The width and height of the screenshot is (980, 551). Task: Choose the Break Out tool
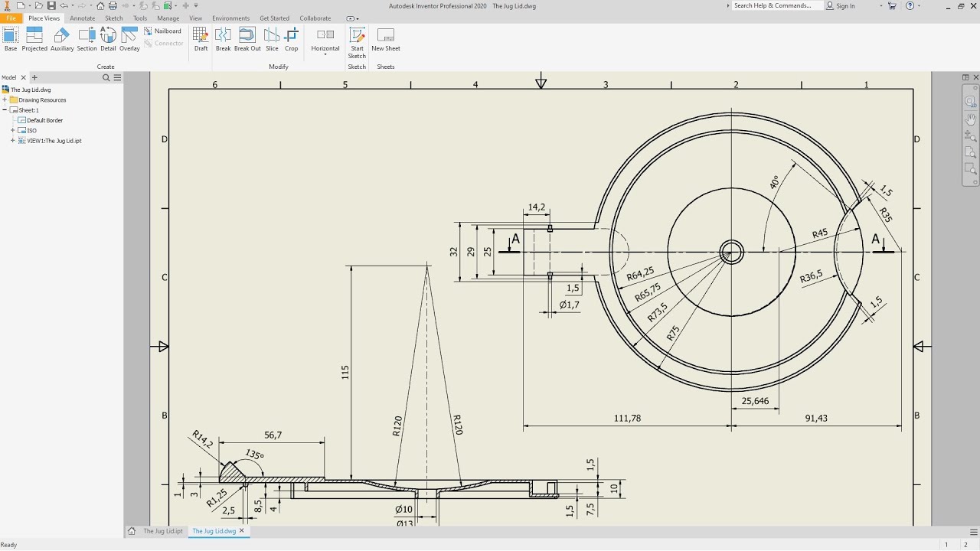pos(247,39)
